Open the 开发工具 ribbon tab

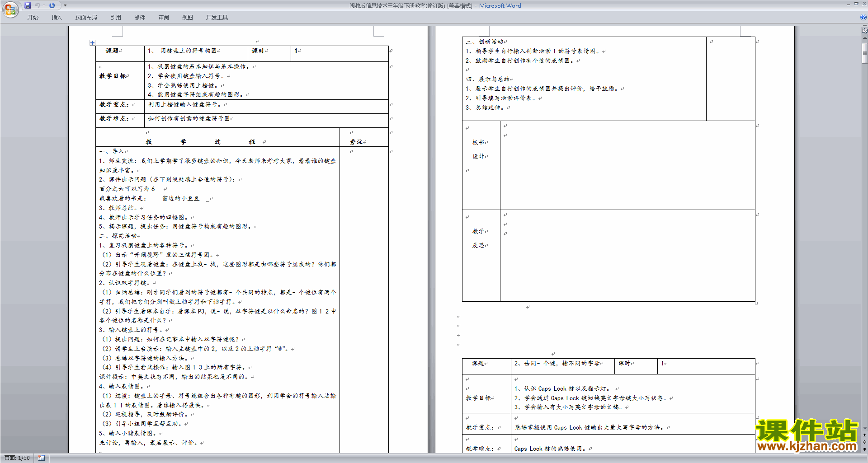click(217, 18)
